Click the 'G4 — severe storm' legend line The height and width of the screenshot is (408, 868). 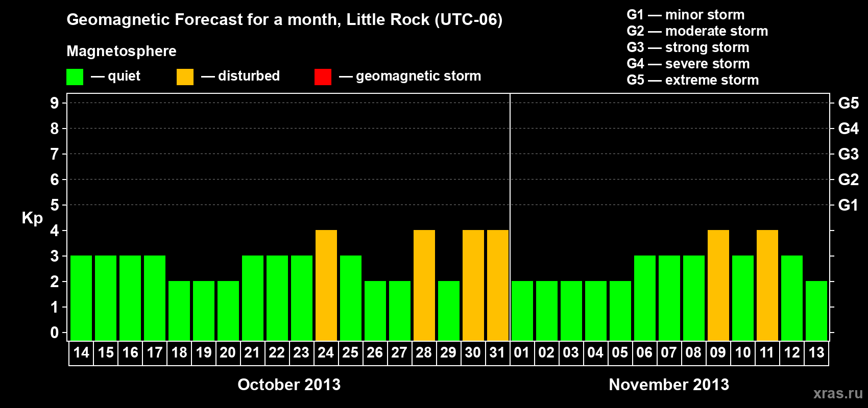688,64
